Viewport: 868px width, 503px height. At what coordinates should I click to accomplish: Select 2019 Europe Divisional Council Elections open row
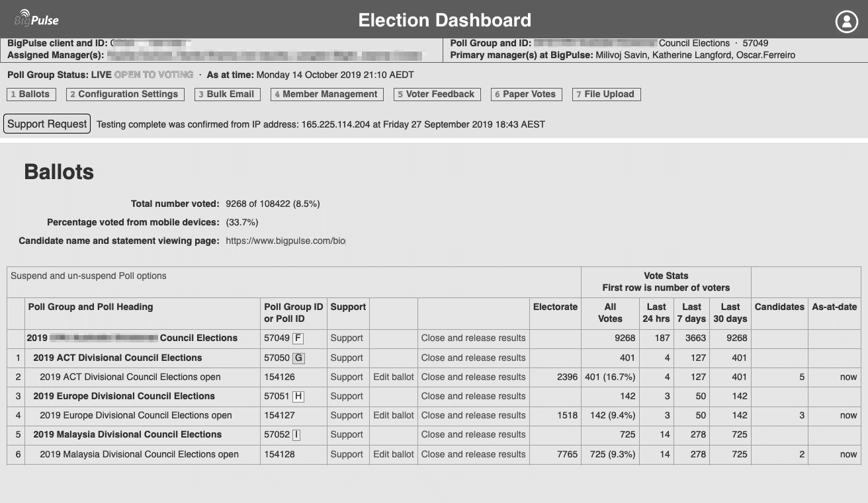(x=136, y=416)
